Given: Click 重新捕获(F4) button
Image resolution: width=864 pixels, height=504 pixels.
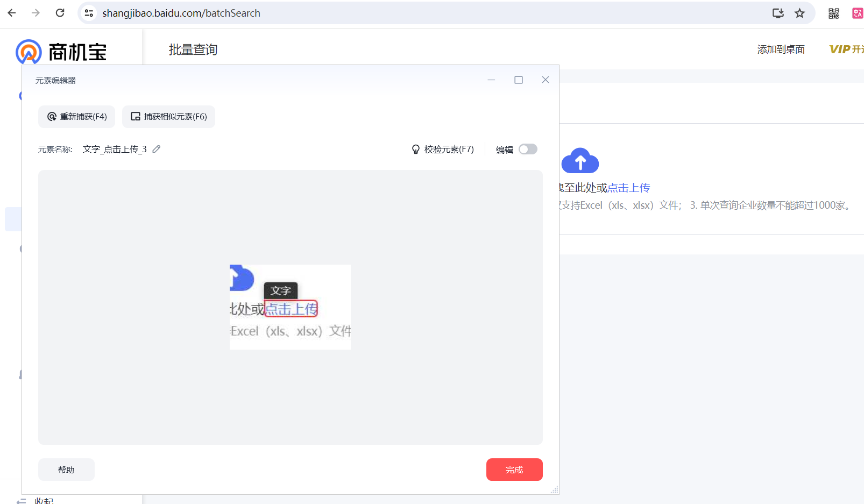Looking at the screenshot, I should tap(76, 117).
